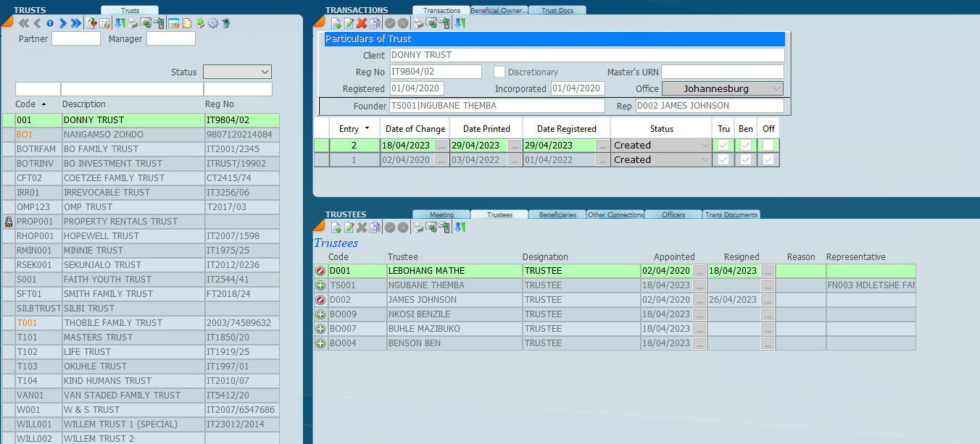Open the settings gear in Trusts toolbar
Image resolution: width=980 pixels, height=444 pixels.
213,23
